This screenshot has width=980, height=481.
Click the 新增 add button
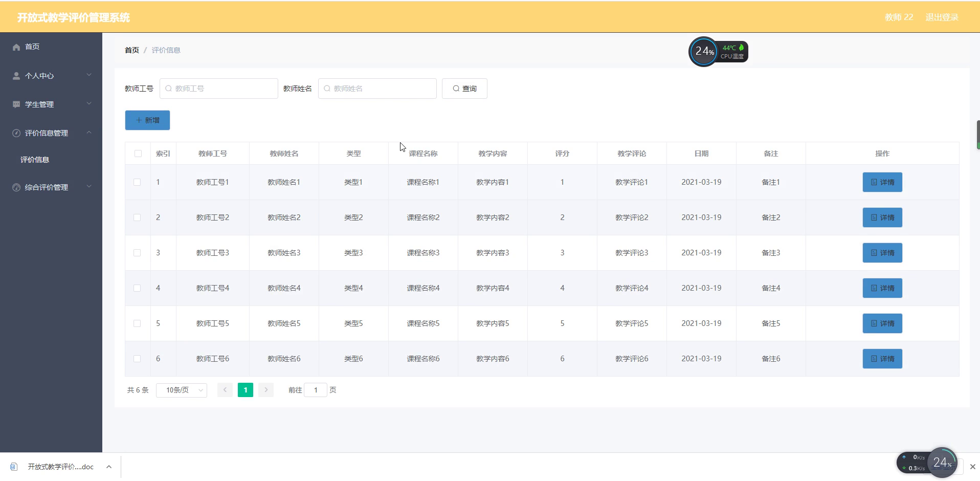[147, 120]
